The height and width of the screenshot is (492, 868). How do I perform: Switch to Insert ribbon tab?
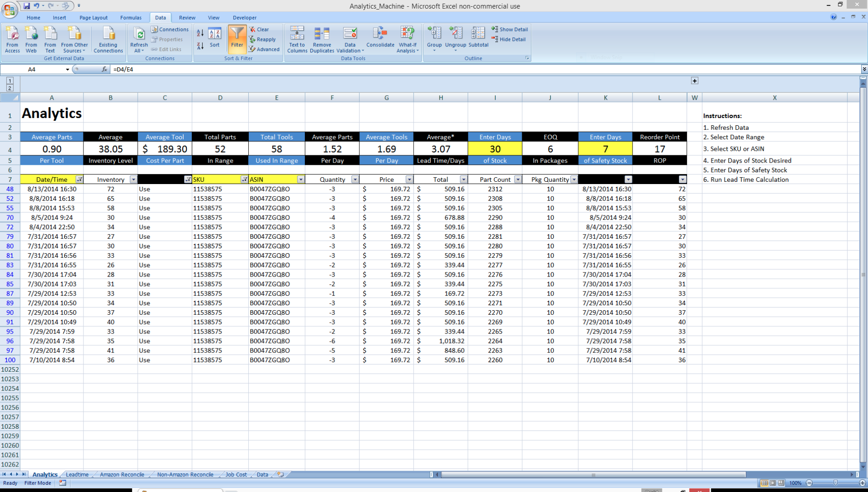point(59,18)
